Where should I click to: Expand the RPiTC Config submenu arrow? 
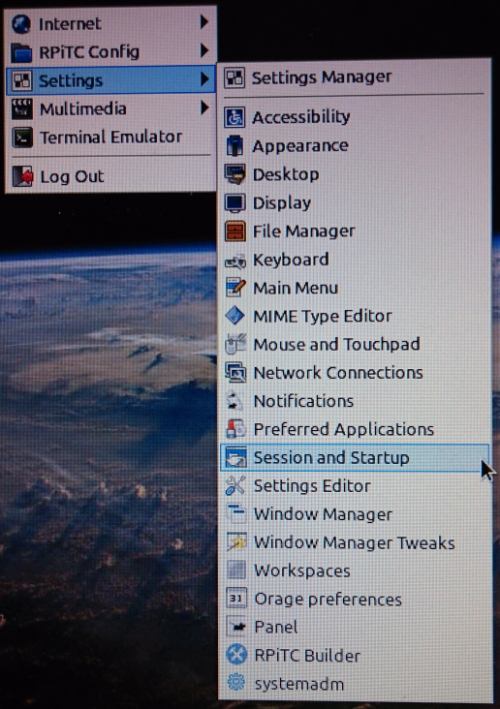pyautogui.click(x=204, y=50)
